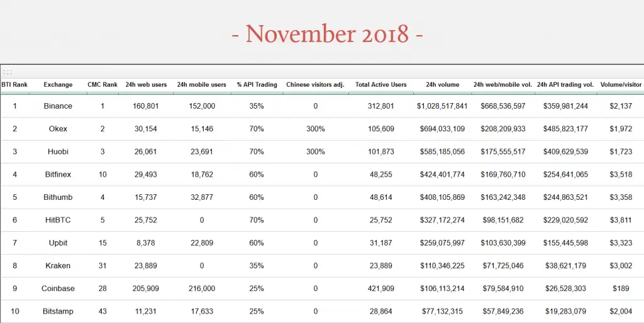Sort by the Exchange column header
Viewport: 644px width, 323px height.
(58, 85)
